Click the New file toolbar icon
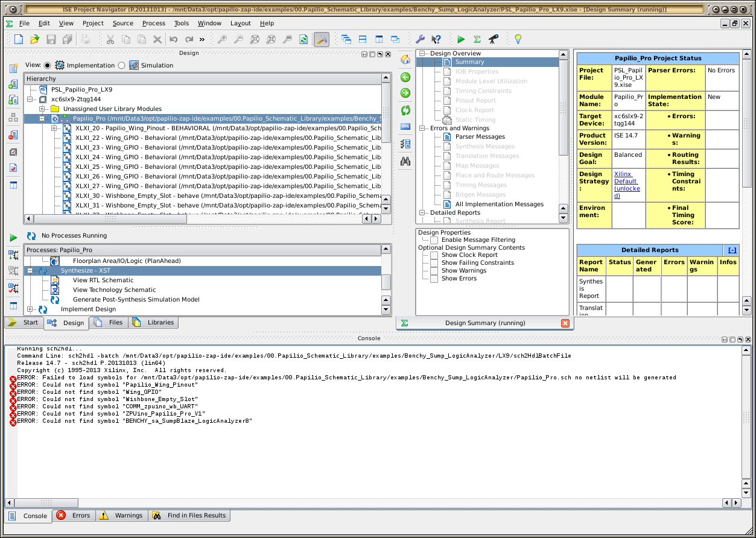Screen dimensions: 756x538 click(19, 39)
